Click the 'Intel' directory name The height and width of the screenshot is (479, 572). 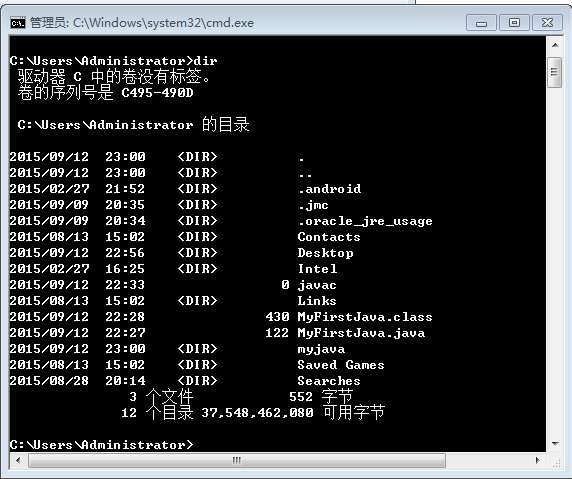tap(317, 269)
